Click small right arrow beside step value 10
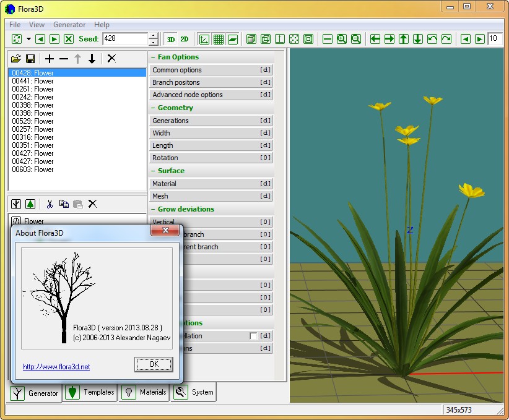The image size is (509, 420). (x=480, y=39)
